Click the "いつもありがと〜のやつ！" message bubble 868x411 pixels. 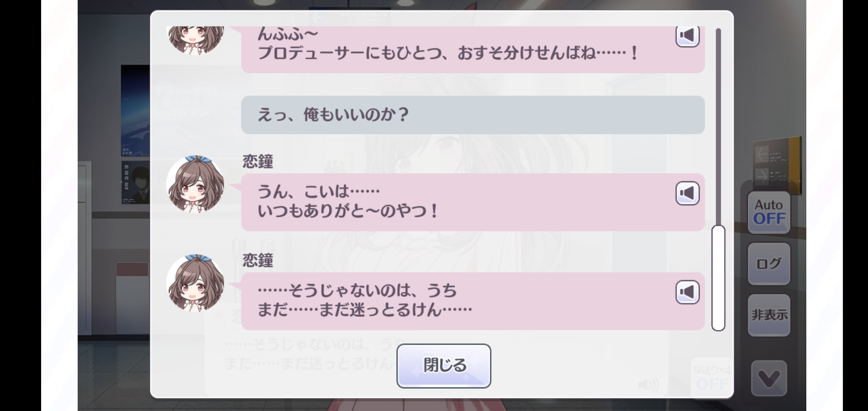coord(473,202)
